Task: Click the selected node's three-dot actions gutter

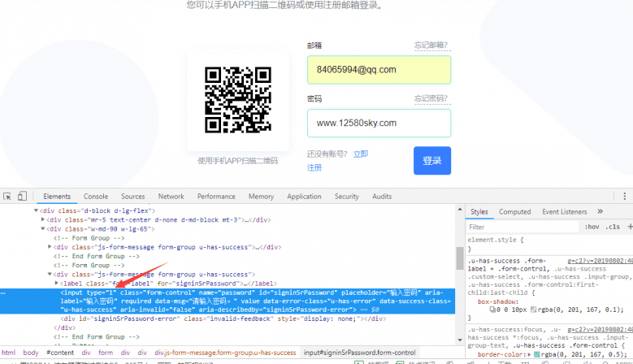Action: [2, 293]
